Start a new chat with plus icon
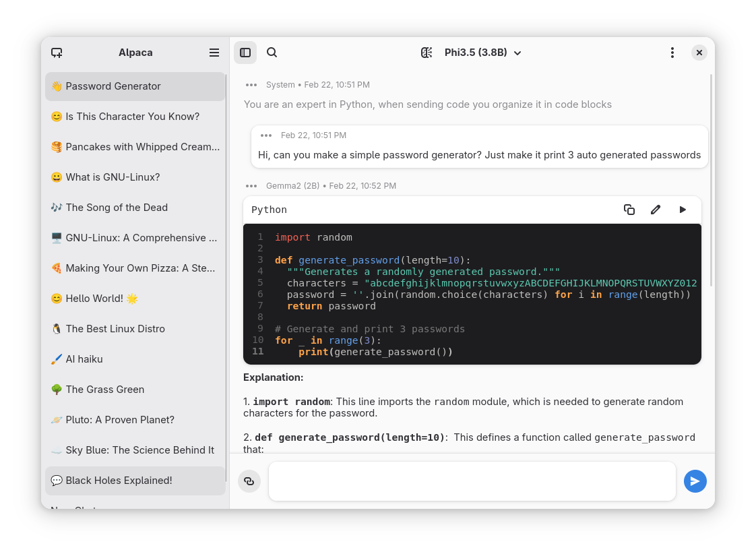Image resolution: width=756 pixels, height=554 pixels. (x=57, y=53)
